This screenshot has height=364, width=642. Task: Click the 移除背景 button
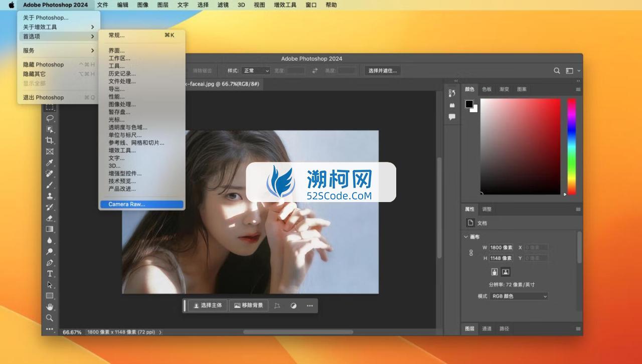point(249,305)
